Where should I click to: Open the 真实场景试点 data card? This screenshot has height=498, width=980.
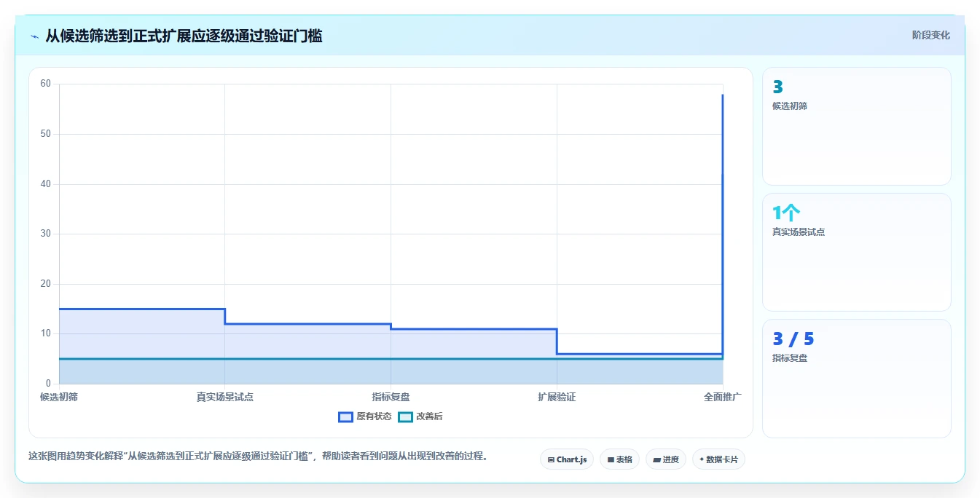coord(856,252)
